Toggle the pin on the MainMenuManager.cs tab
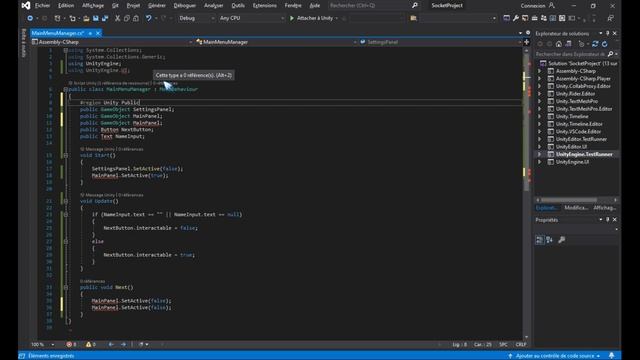This screenshot has height=360, width=640. (90, 33)
